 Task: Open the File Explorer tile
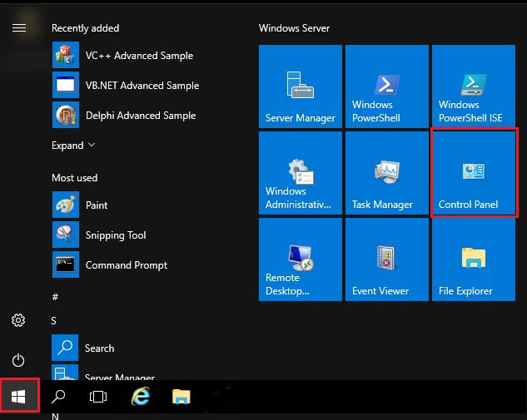(474, 259)
